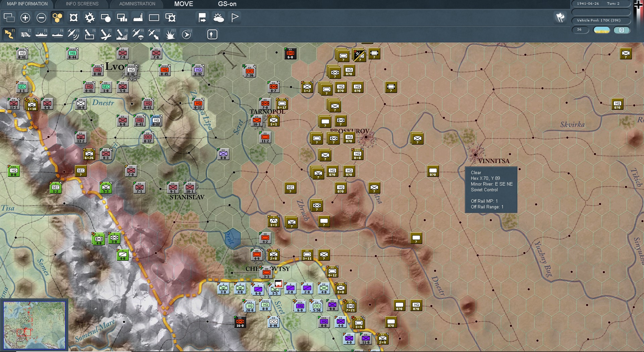Zoom out with the minus icon
Image resolution: width=644 pixels, height=352 pixels.
coord(41,17)
